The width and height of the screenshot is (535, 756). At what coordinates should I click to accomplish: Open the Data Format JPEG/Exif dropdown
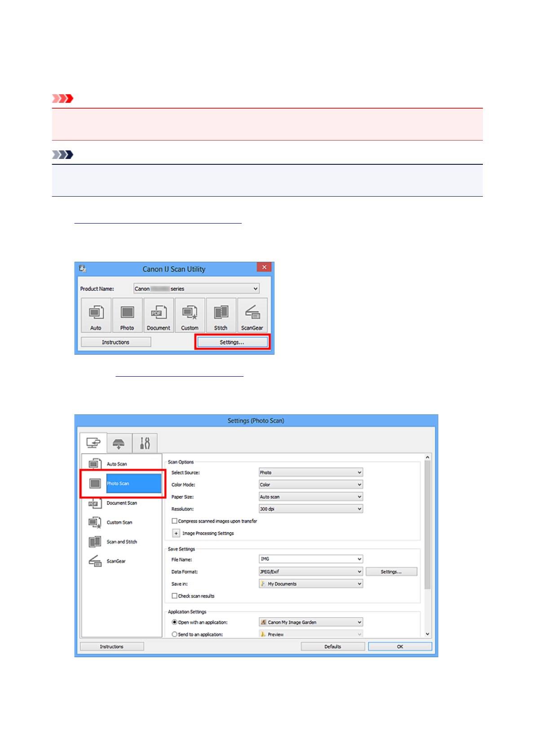[310, 571]
